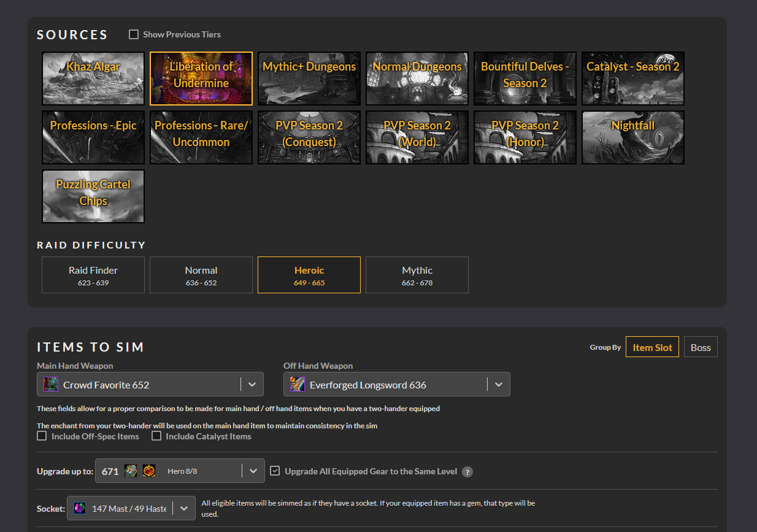This screenshot has width=757, height=532.
Task: Enable Show Previous Tiers checkbox
Action: coord(134,34)
